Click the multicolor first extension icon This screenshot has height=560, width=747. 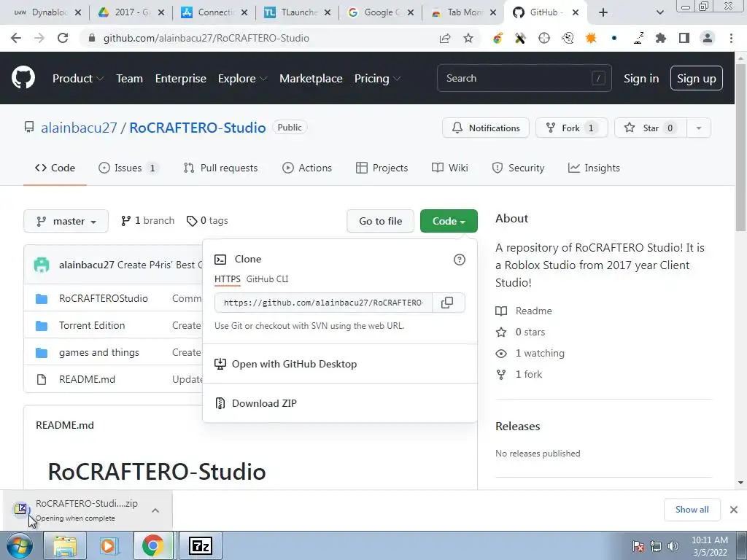(498, 38)
